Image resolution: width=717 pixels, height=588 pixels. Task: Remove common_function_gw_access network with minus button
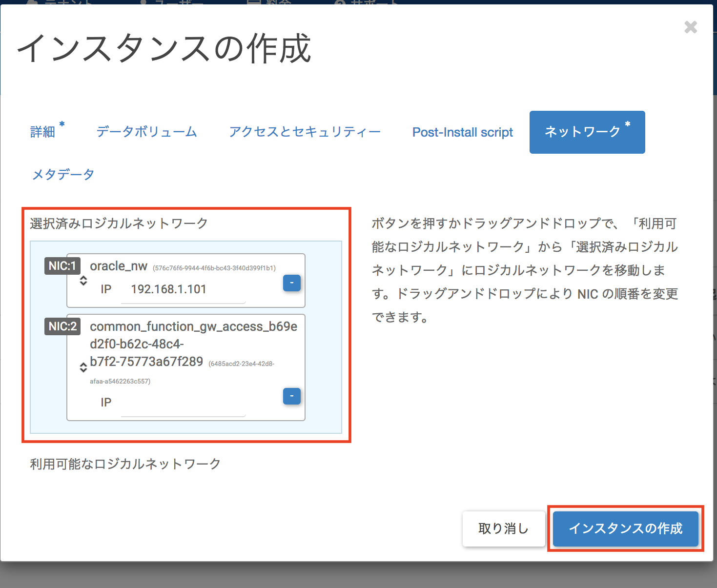(291, 396)
